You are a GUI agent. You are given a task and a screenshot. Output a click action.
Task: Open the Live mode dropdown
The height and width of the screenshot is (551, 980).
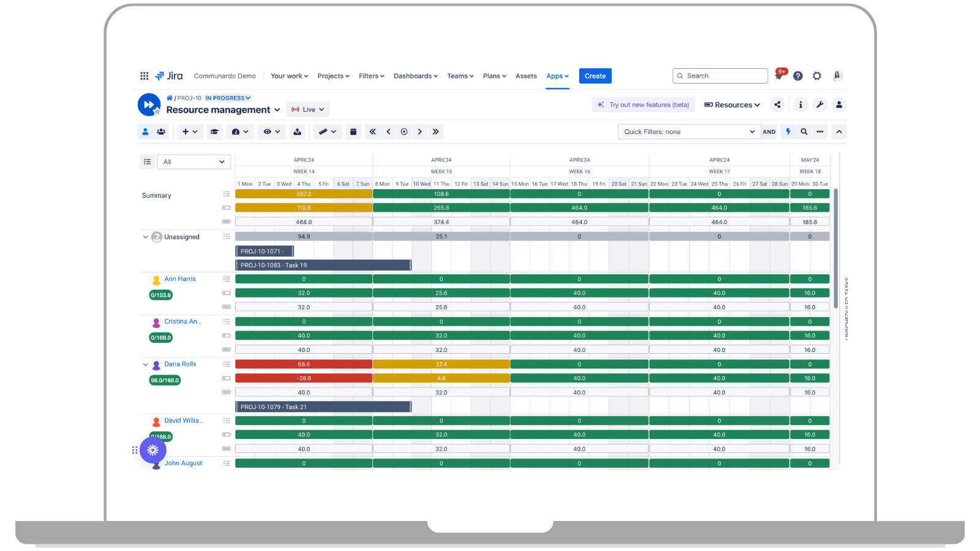[308, 110]
